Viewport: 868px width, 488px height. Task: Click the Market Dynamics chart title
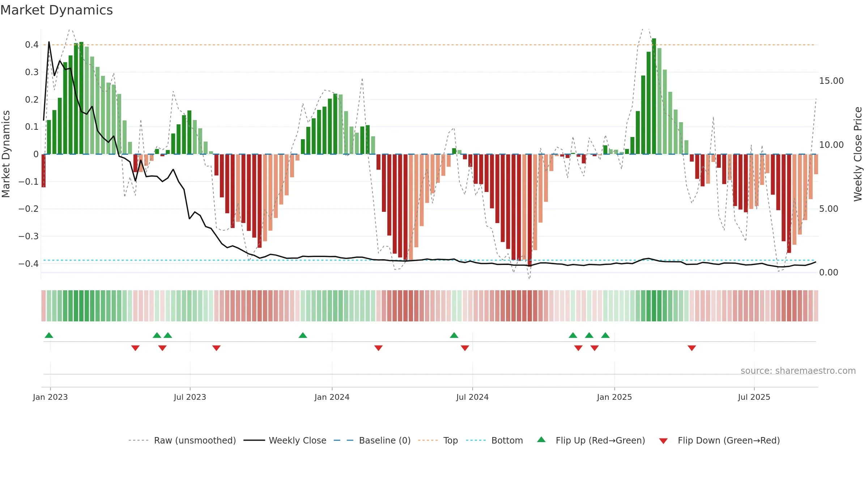tap(56, 10)
